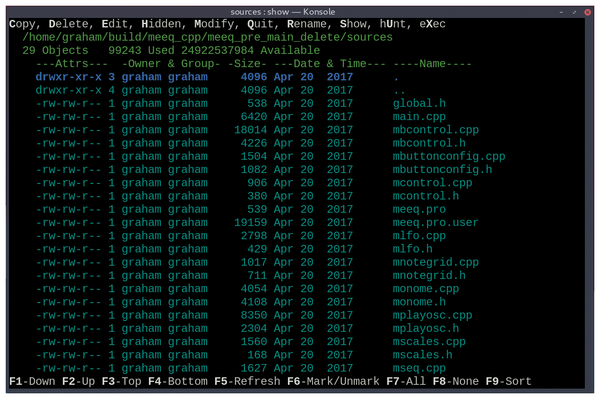Screen dimensions: 600x399
Task: Click F5-Refresh in the bottom bar
Action: pos(247,381)
